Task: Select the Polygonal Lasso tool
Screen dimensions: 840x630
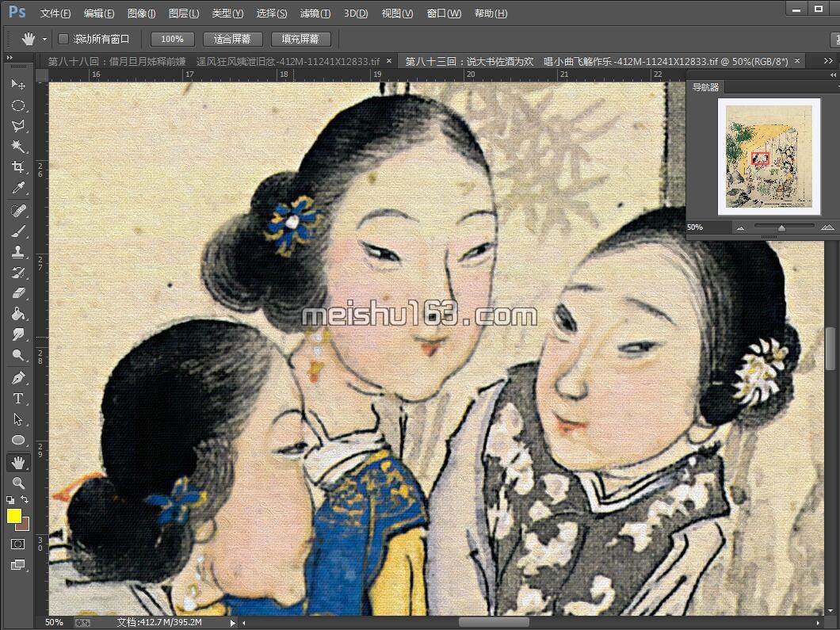Action: [x=18, y=126]
